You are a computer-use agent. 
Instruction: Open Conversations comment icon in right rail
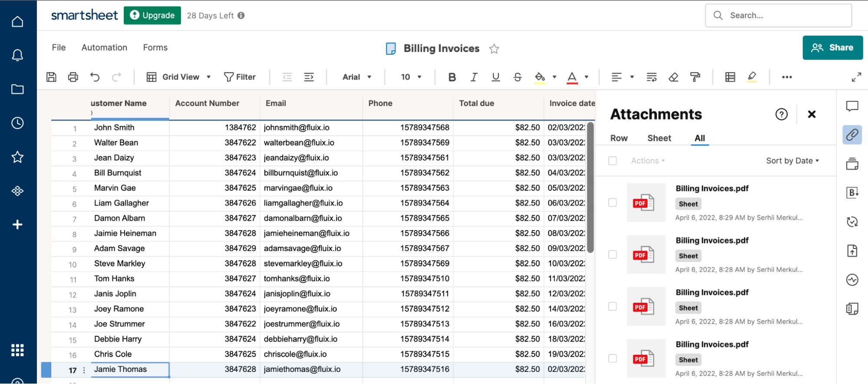pyautogui.click(x=852, y=106)
